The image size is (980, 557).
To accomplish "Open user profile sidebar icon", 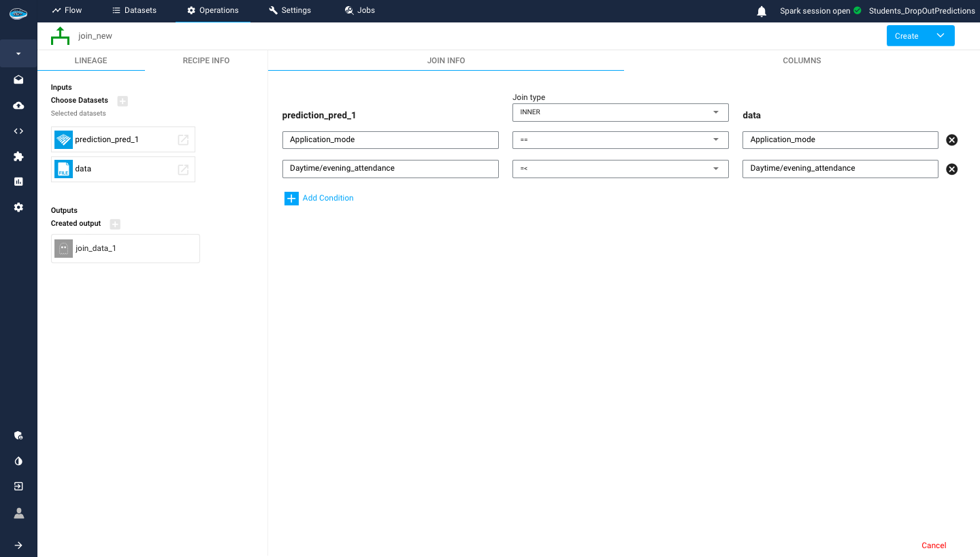I will (x=18, y=513).
